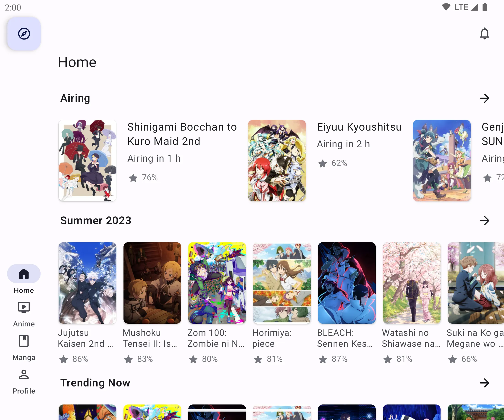The width and height of the screenshot is (504, 420).
Task: Navigate to Manga section icon
Action: (24, 340)
